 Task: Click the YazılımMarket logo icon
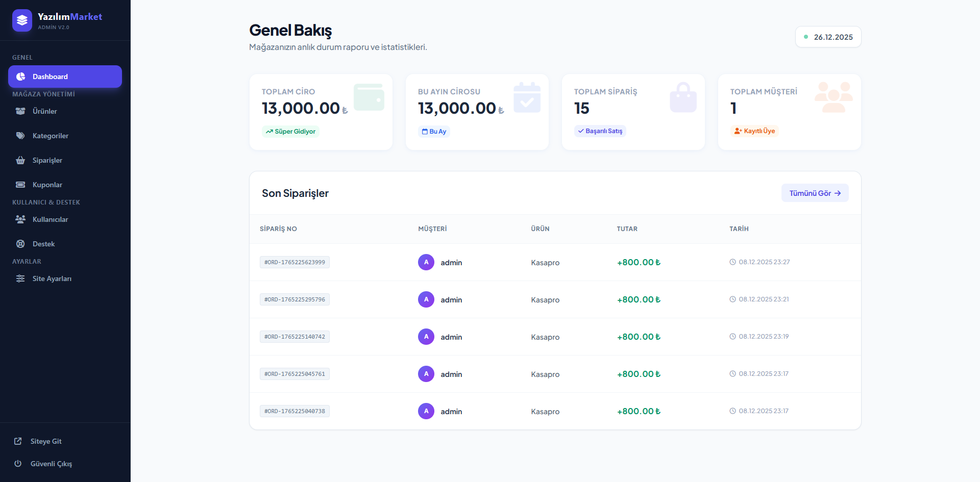coord(22,20)
